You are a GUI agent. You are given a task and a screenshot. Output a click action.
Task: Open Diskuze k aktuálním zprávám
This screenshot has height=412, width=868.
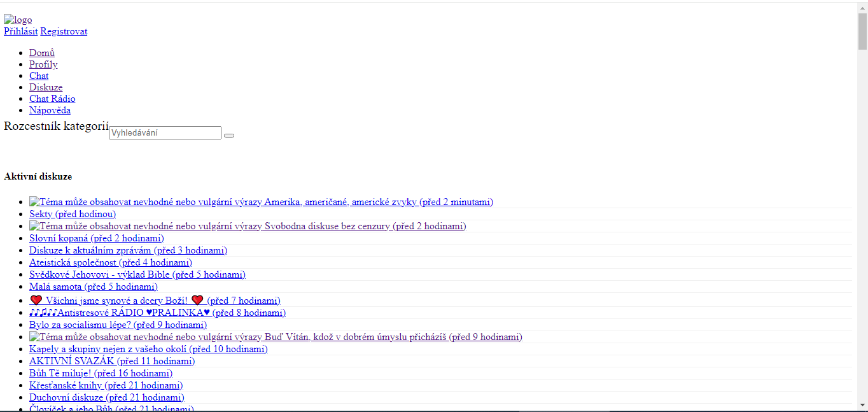click(128, 250)
